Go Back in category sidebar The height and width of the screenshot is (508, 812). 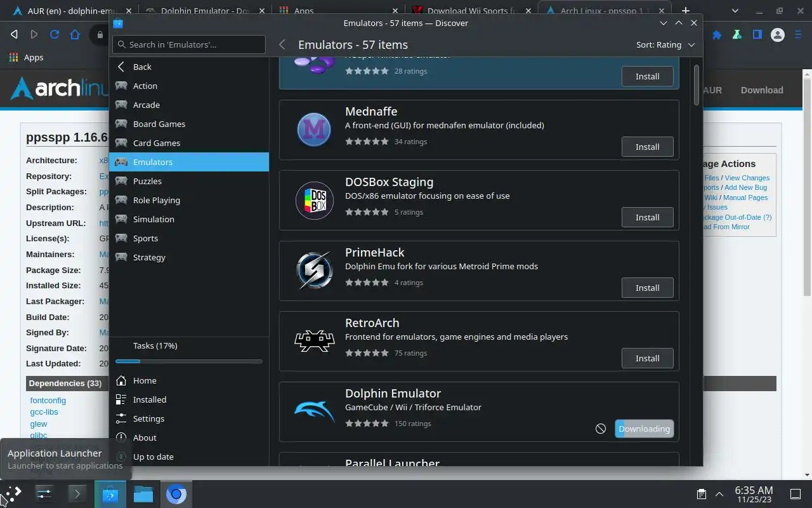point(189,67)
